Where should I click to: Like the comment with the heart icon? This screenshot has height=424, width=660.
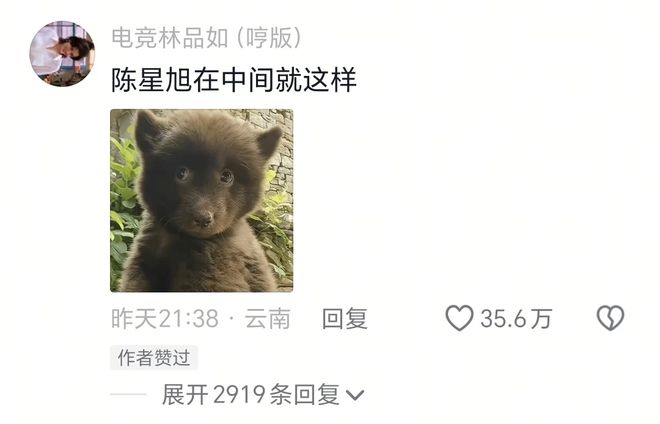point(459,318)
